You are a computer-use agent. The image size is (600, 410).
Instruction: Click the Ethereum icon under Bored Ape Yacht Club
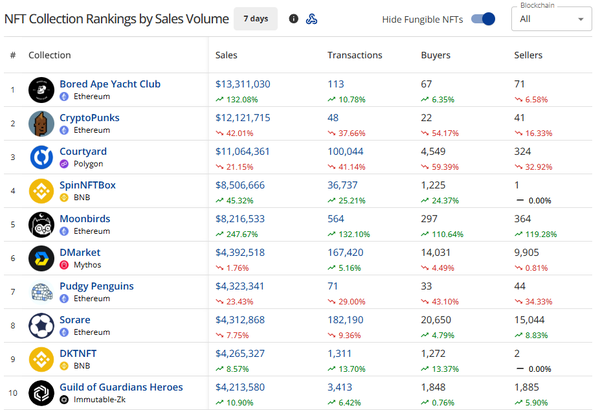click(64, 96)
